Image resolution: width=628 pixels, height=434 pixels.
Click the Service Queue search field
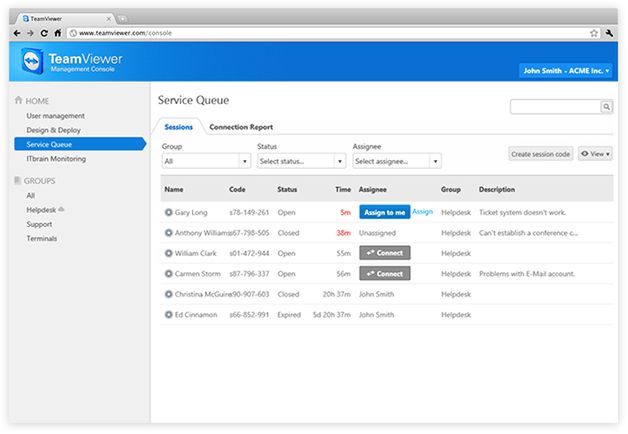click(555, 107)
